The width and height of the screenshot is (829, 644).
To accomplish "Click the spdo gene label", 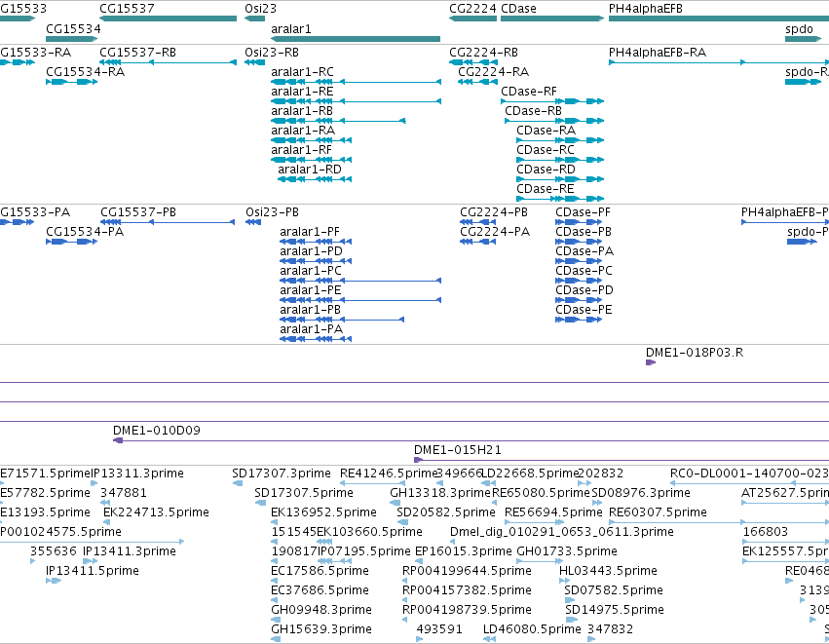I will point(799,28).
